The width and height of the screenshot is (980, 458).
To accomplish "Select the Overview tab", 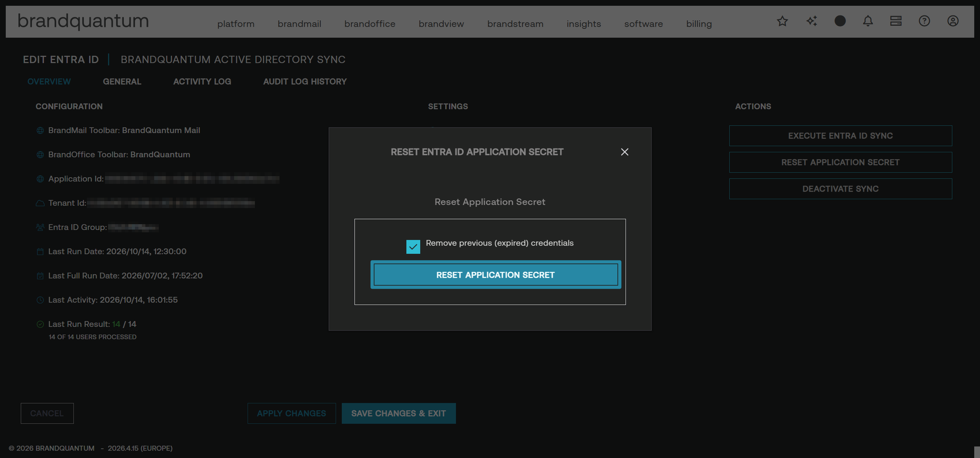I will pyautogui.click(x=49, y=82).
